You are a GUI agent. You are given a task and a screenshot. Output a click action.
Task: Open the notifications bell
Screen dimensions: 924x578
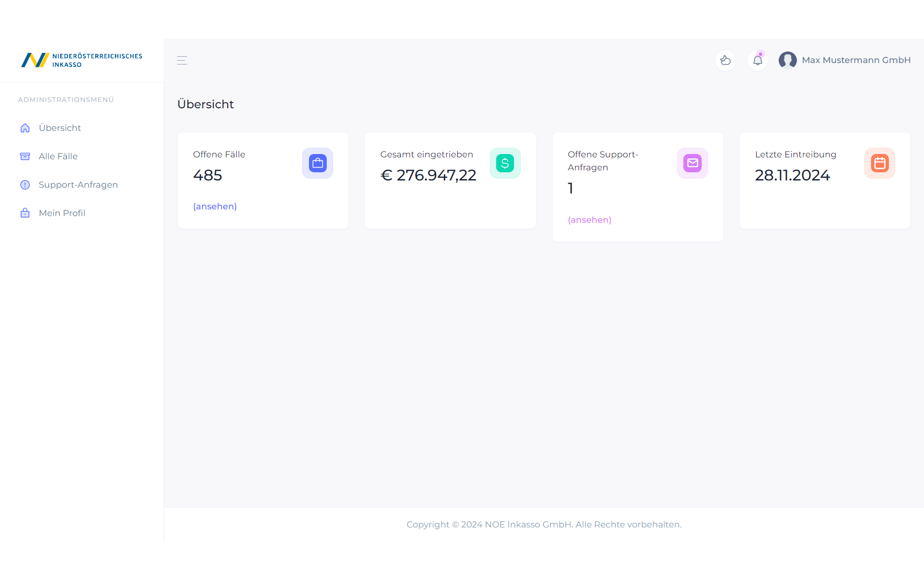[x=757, y=61]
